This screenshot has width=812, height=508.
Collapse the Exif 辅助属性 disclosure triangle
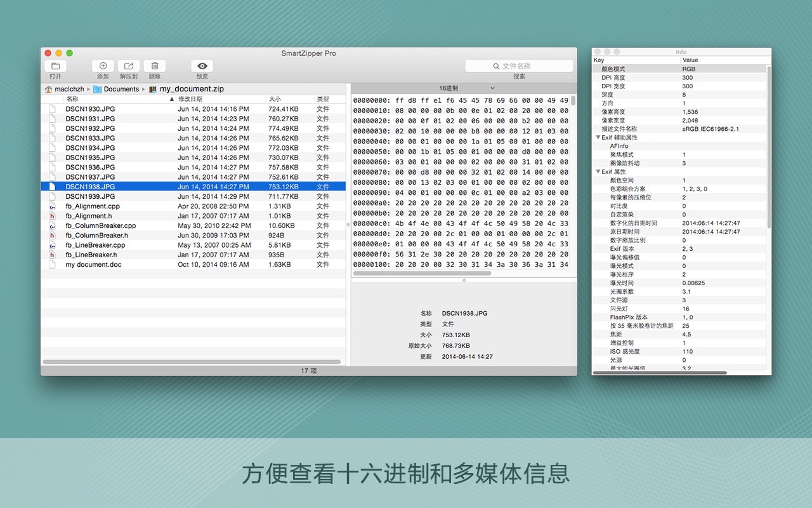point(597,137)
